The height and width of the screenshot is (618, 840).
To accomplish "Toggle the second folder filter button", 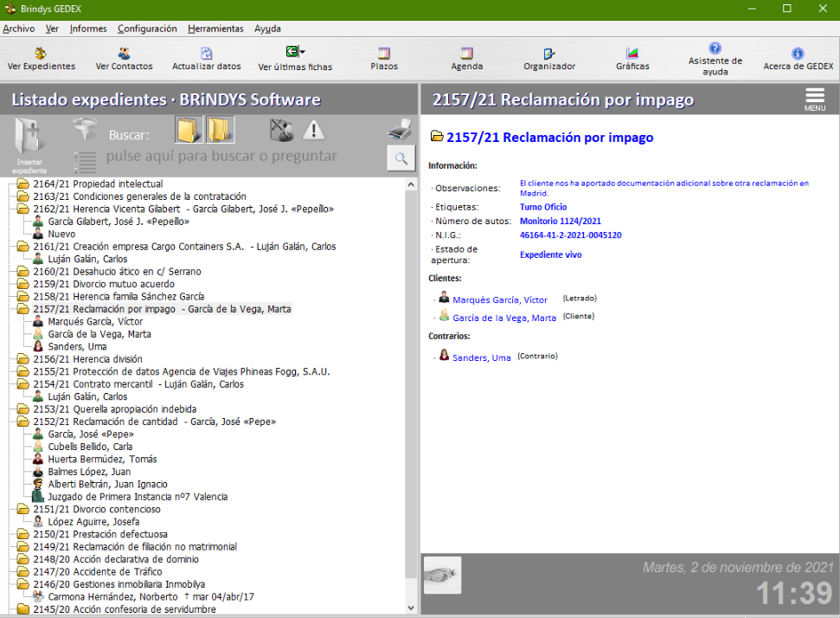I will coord(220,131).
